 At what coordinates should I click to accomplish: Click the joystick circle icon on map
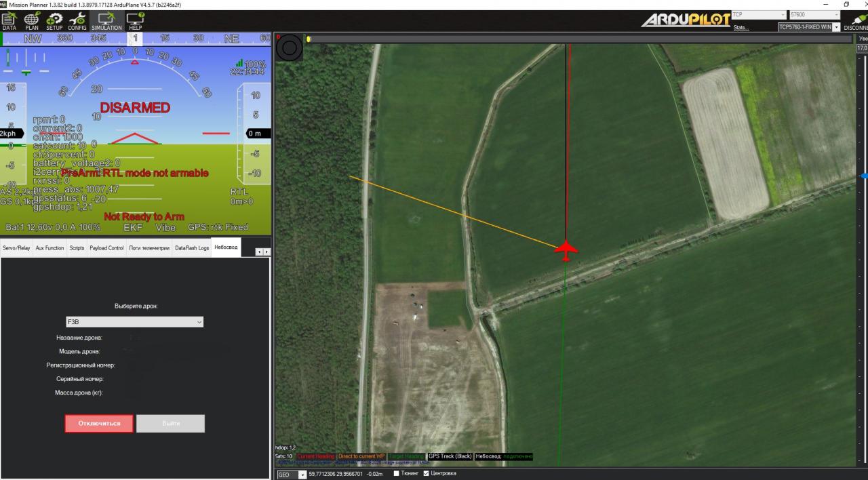pos(290,47)
